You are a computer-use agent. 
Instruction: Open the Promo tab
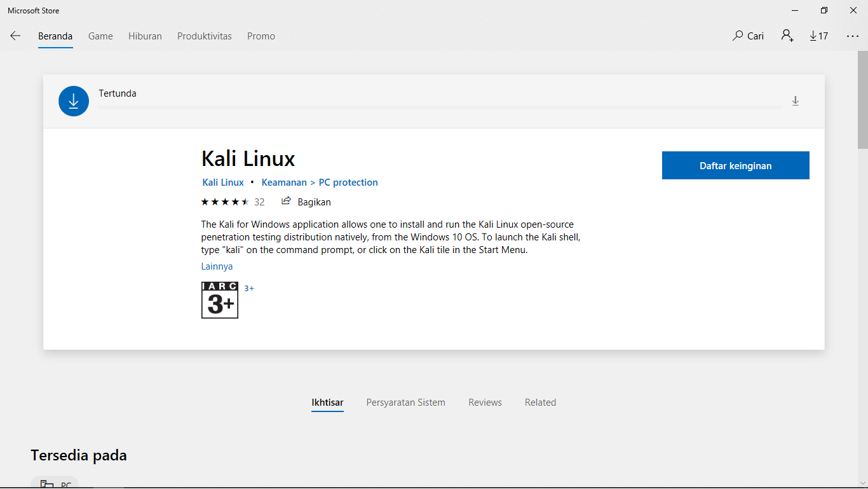coord(261,36)
